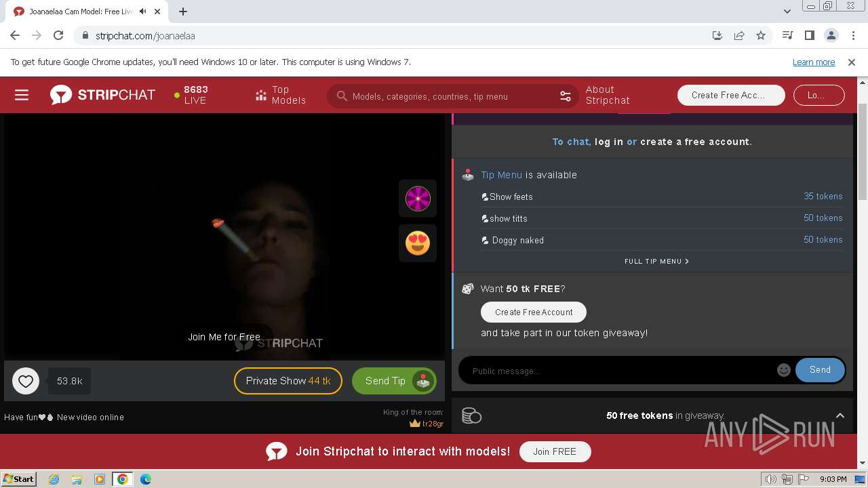Open the Tip Menu link

(502, 175)
